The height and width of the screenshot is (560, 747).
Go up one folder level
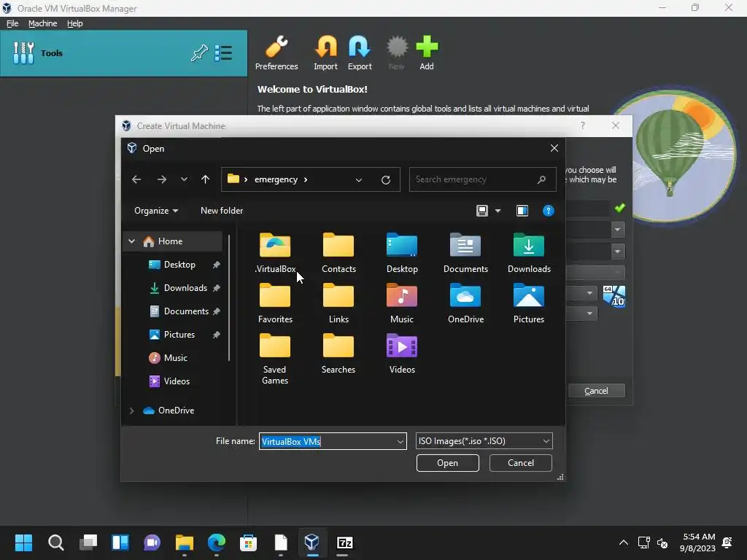(205, 179)
